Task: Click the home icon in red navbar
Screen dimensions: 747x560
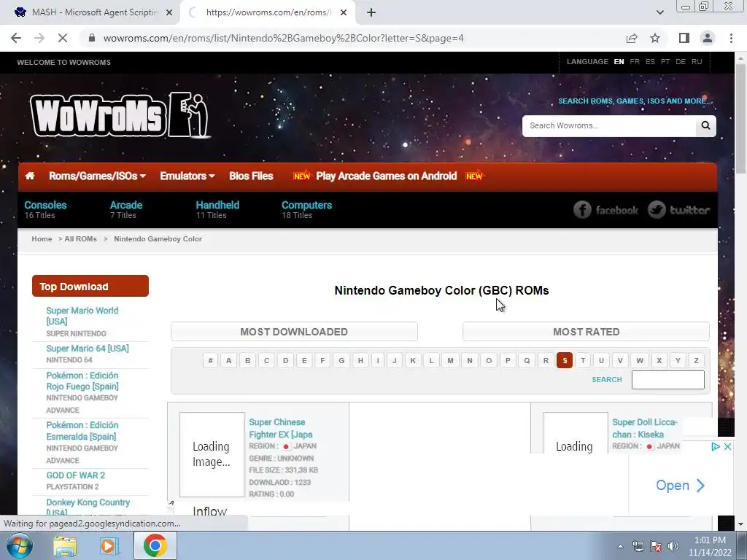Action: 29,176
